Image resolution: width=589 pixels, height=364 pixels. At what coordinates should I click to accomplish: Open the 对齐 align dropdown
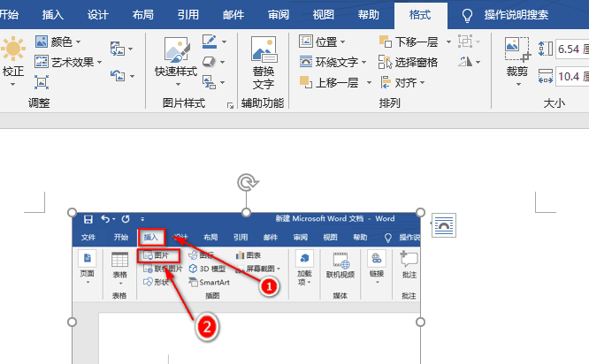pos(402,82)
